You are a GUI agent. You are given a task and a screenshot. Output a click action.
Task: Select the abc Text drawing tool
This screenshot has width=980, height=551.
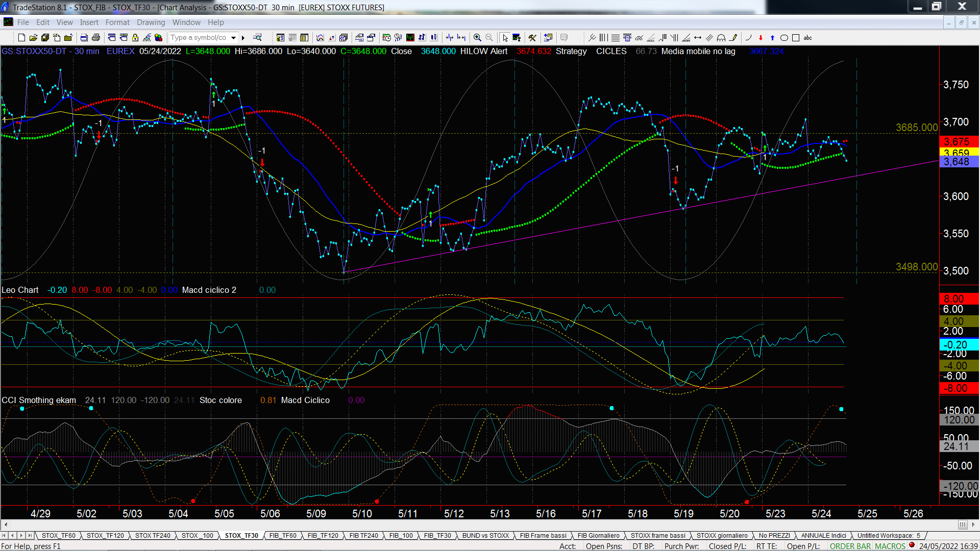coord(807,38)
